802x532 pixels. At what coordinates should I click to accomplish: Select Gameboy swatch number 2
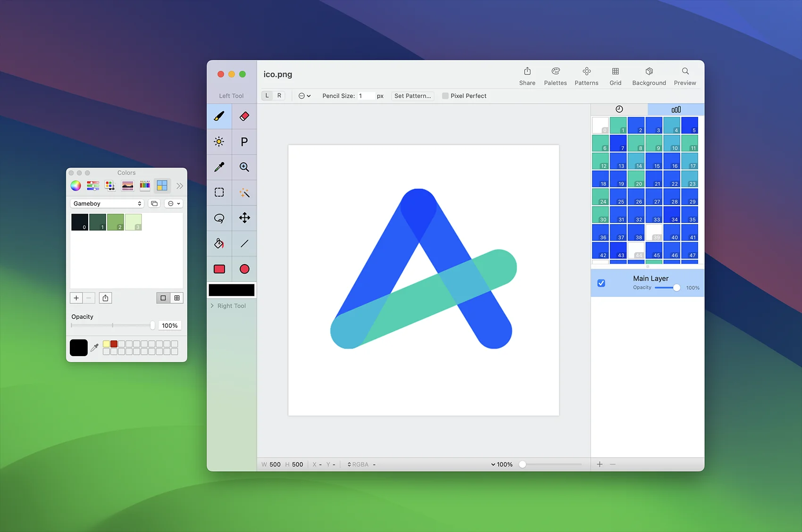pyautogui.click(x=116, y=222)
